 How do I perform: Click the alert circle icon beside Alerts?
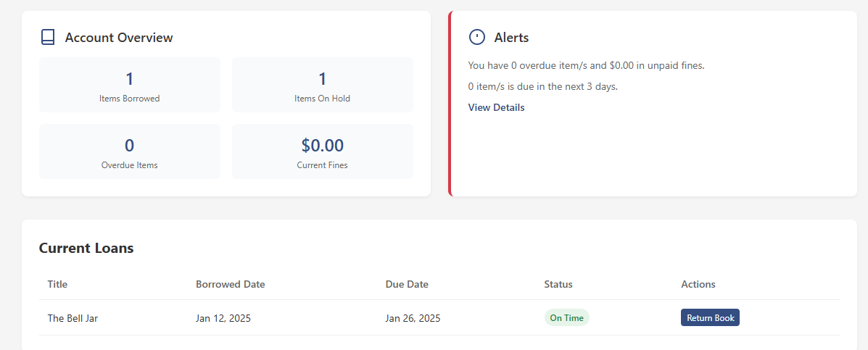477,37
